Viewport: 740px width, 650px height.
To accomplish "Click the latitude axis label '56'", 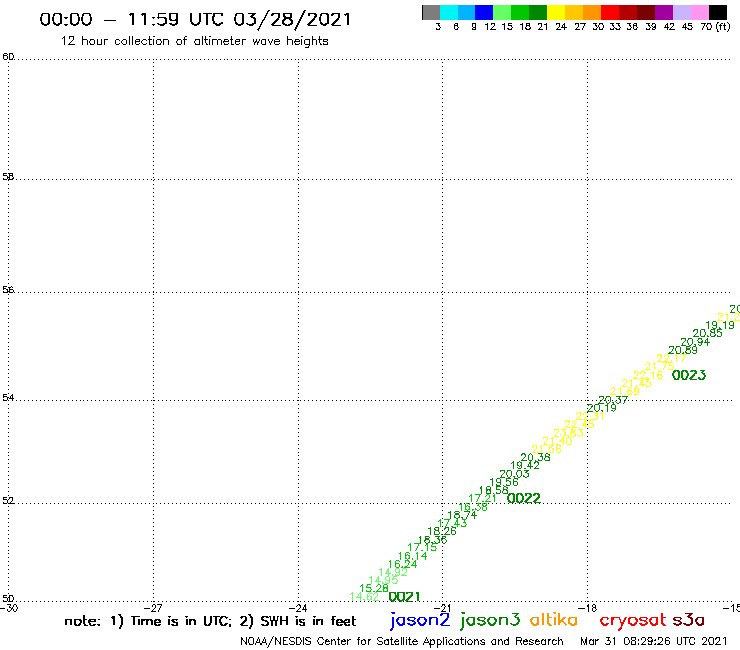I will (x=8, y=290).
